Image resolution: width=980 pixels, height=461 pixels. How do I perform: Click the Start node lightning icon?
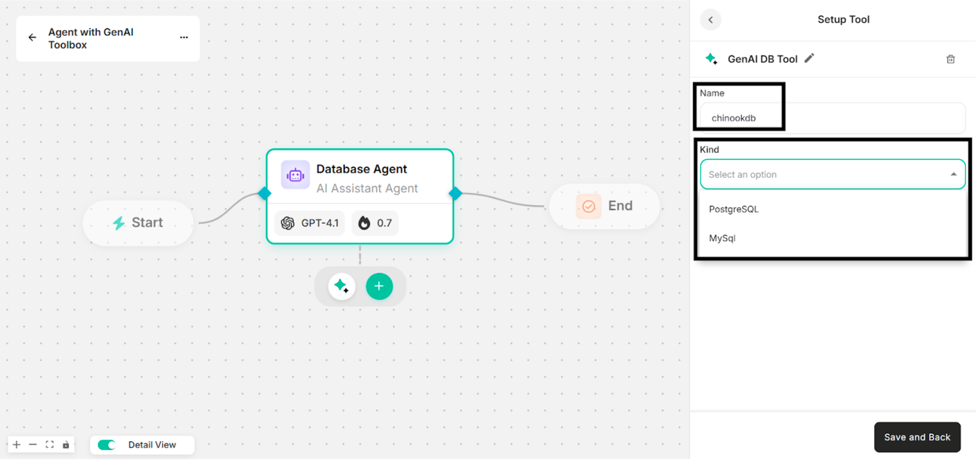click(x=119, y=223)
